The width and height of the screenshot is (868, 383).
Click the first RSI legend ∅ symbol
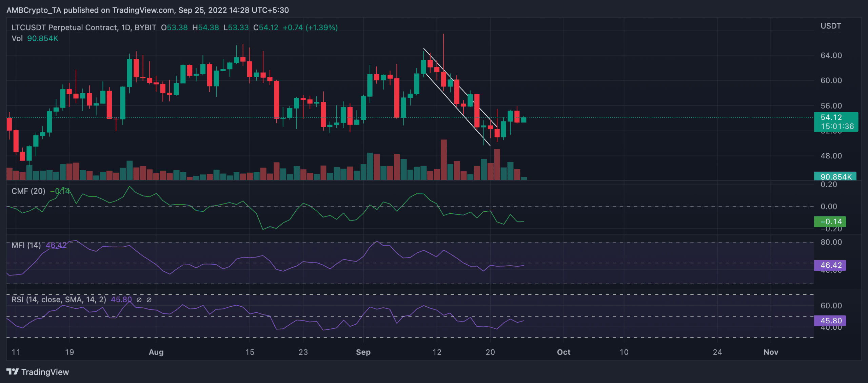pyautogui.click(x=139, y=300)
